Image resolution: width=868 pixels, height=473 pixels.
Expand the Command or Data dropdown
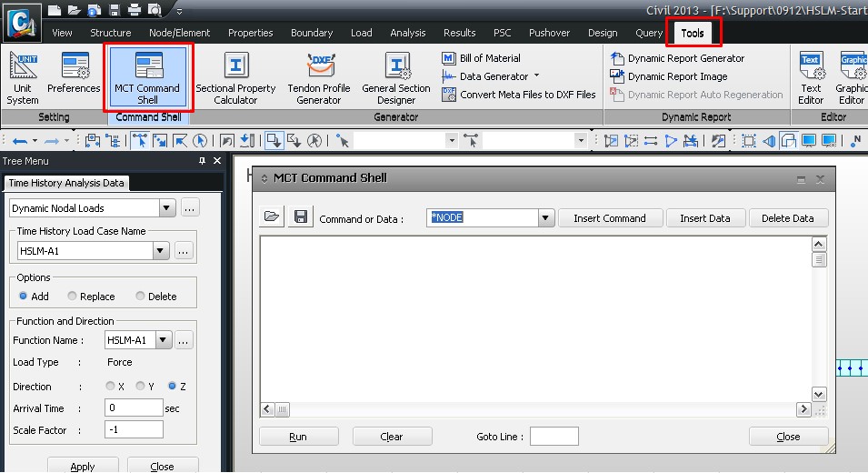[545, 218]
